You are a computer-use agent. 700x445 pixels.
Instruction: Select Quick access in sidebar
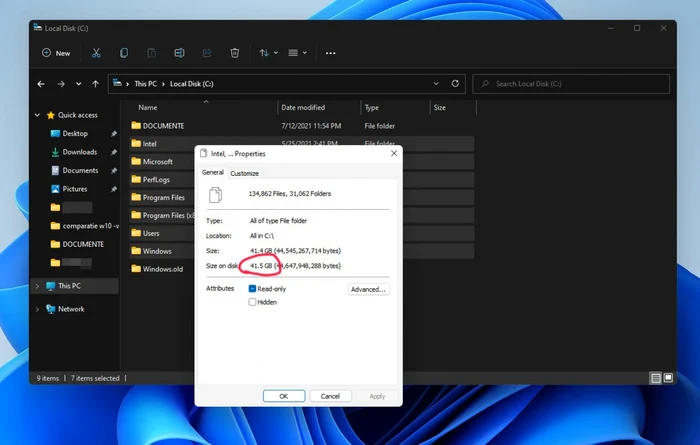77,115
